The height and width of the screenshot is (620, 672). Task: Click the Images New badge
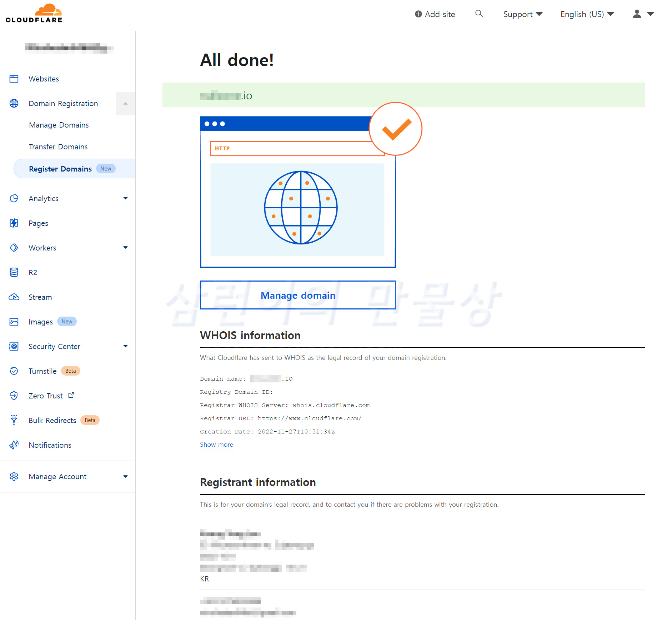[x=67, y=322]
